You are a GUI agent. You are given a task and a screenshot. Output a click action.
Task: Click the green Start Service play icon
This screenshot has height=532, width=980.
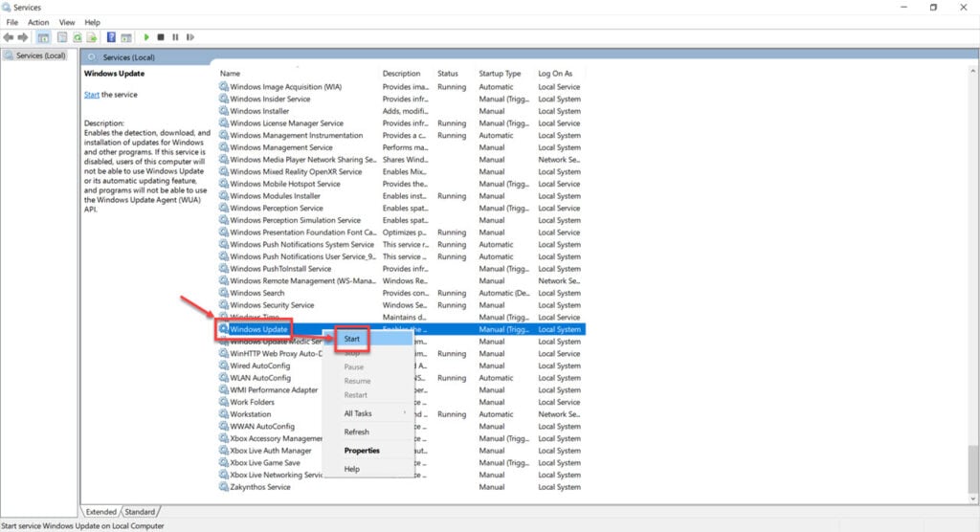tap(146, 37)
